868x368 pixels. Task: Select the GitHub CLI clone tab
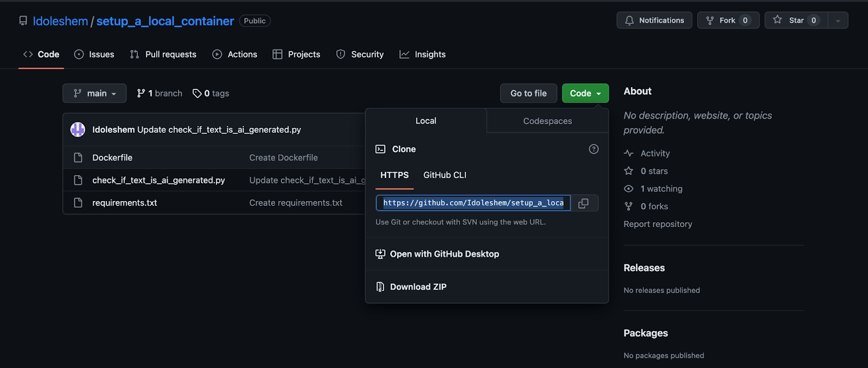pos(444,175)
